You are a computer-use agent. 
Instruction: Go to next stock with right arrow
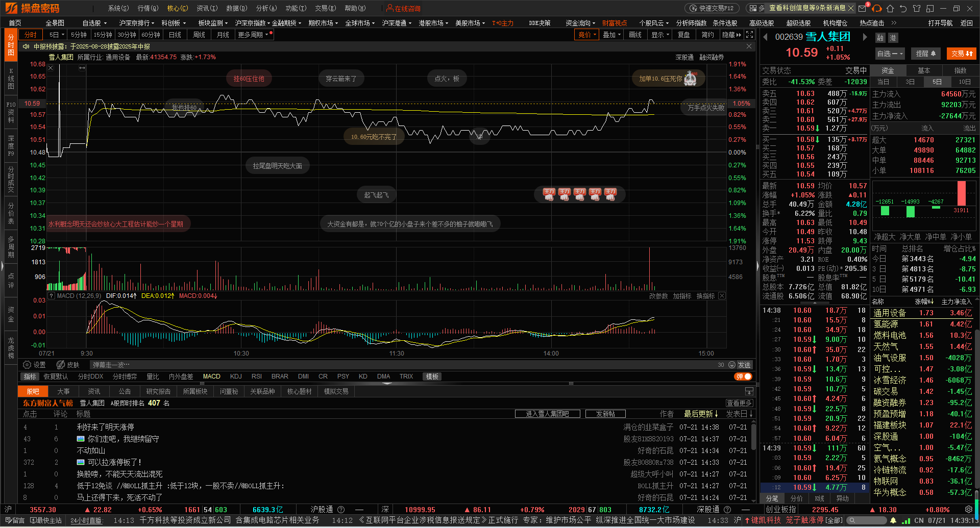pyautogui.click(x=865, y=37)
